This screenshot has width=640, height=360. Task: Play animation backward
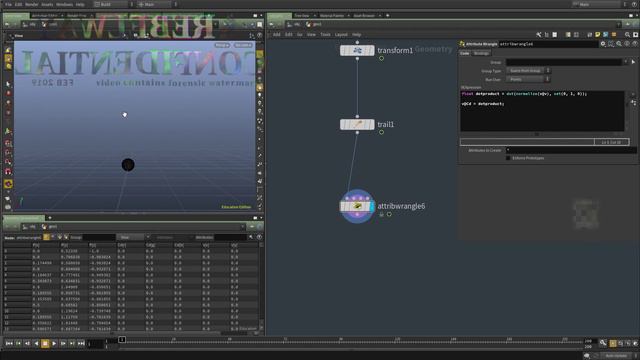point(36,344)
